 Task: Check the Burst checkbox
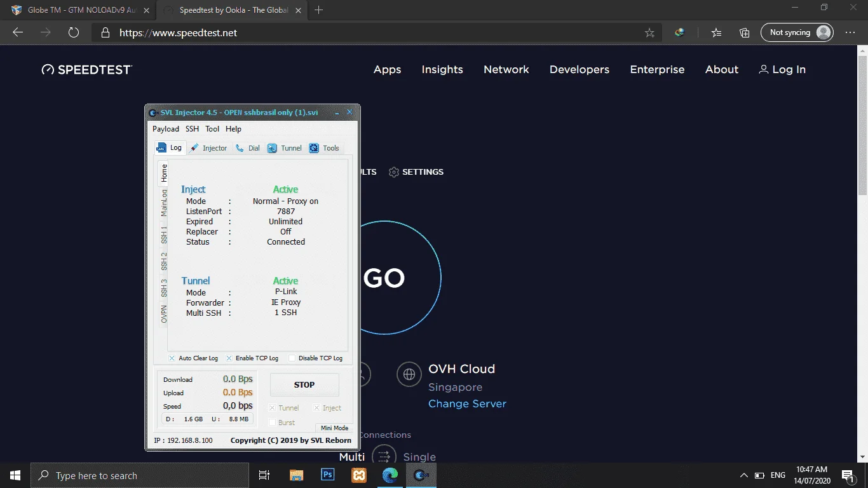pyautogui.click(x=272, y=423)
